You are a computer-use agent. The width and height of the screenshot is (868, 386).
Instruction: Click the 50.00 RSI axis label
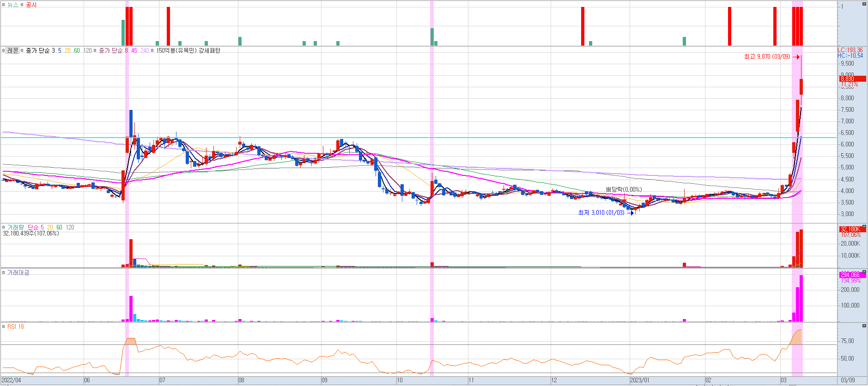click(847, 358)
